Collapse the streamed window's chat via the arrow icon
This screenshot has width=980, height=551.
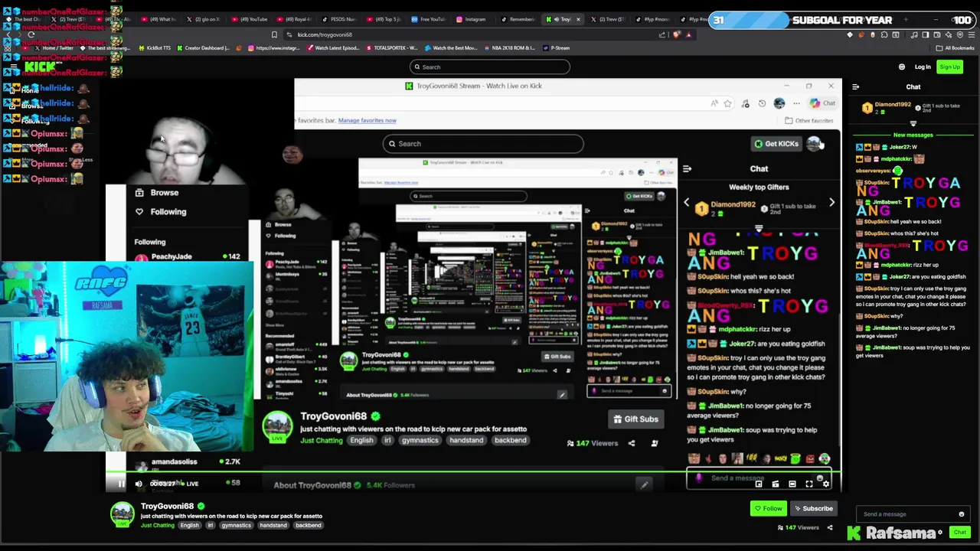(687, 168)
